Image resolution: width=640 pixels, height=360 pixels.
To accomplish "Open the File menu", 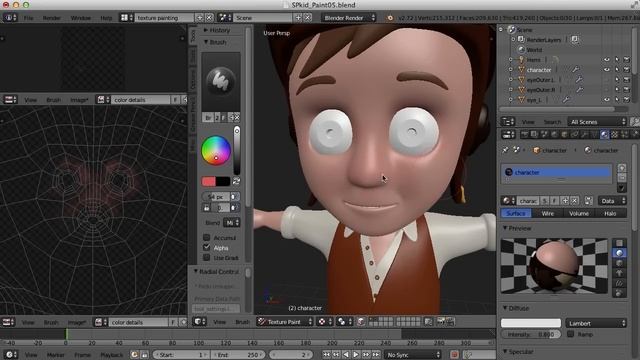I will click(28, 18).
